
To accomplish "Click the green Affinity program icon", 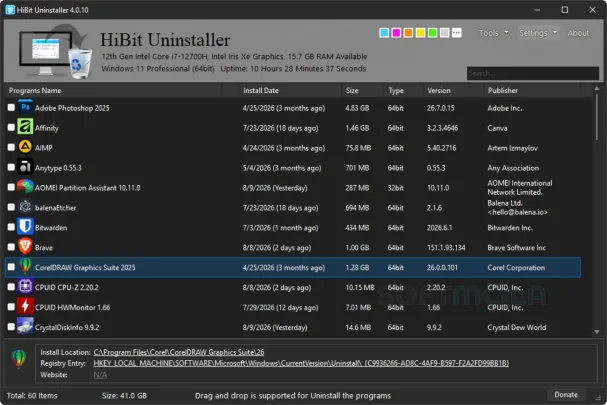I will pos(25,127).
